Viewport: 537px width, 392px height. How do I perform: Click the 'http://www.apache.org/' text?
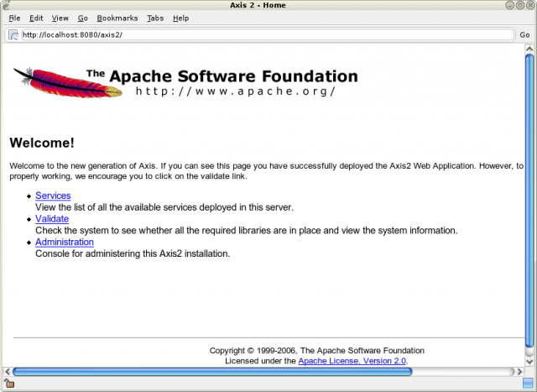pyautogui.click(x=236, y=91)
